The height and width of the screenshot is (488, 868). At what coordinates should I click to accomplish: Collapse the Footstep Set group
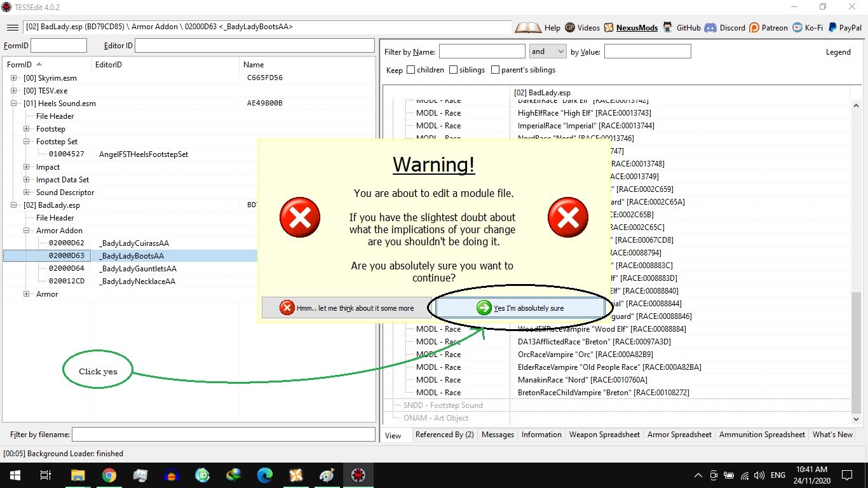[x=27, y=141]
